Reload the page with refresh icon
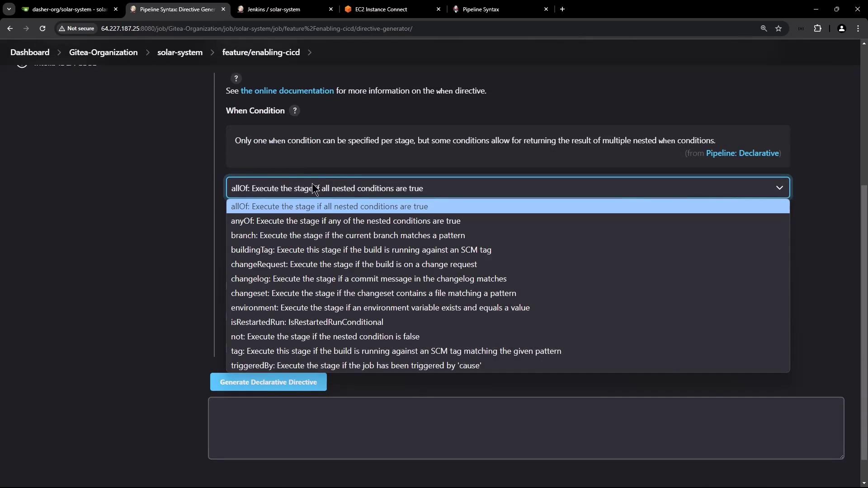The width and height of the screenshot is (868, 488). pos(42,28)
